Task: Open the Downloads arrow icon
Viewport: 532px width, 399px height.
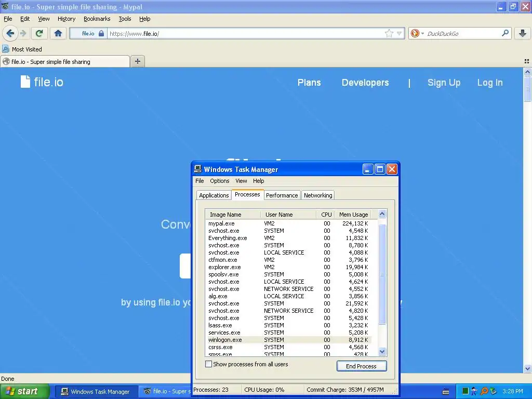Action: click(523, 33)
